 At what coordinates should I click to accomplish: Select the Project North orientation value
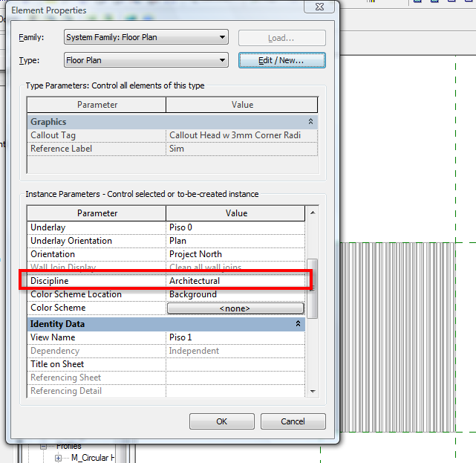235,254
